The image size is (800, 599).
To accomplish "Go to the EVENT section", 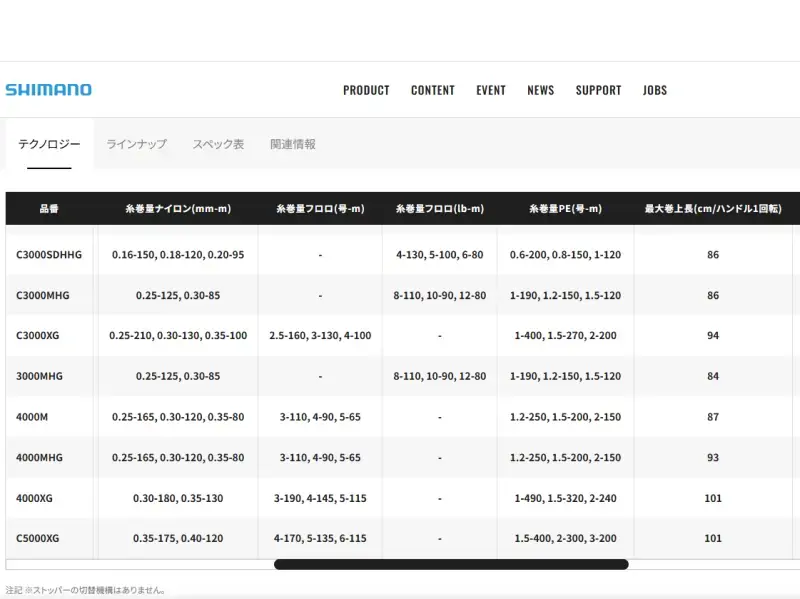I will tap(490, 90).
